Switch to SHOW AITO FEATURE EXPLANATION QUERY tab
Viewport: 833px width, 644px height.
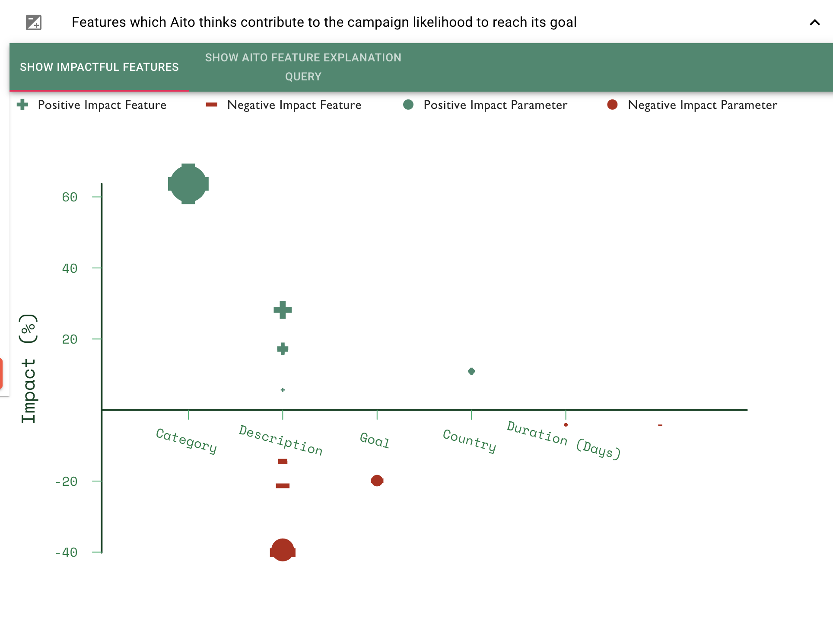[303, 67]
